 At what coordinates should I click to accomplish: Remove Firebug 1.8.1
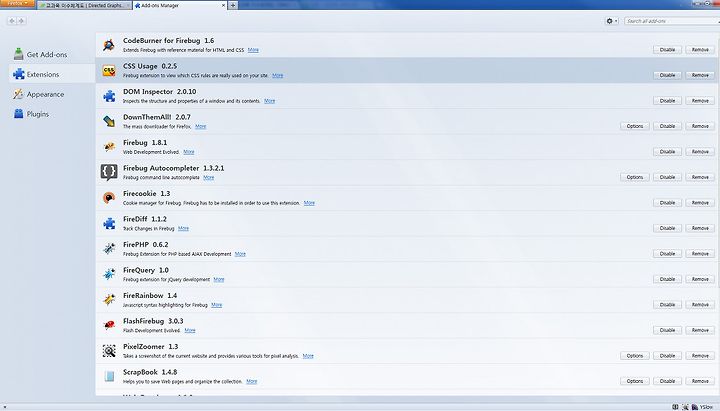click(700, 152)
